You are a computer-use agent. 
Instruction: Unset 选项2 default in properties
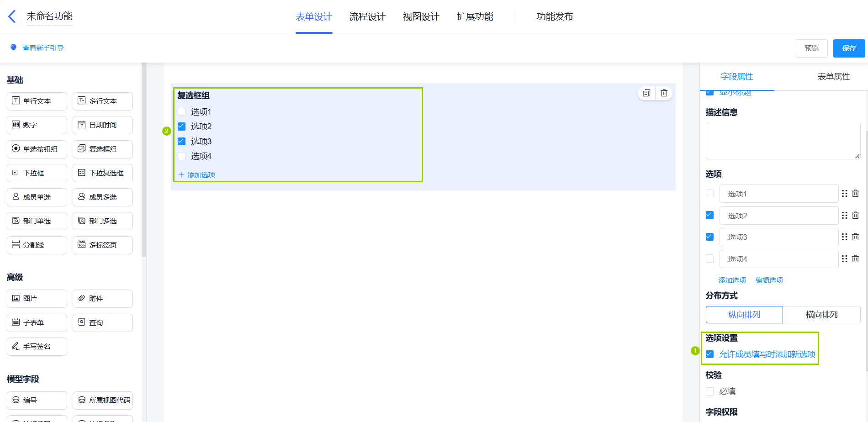click(x=710, y=215)
